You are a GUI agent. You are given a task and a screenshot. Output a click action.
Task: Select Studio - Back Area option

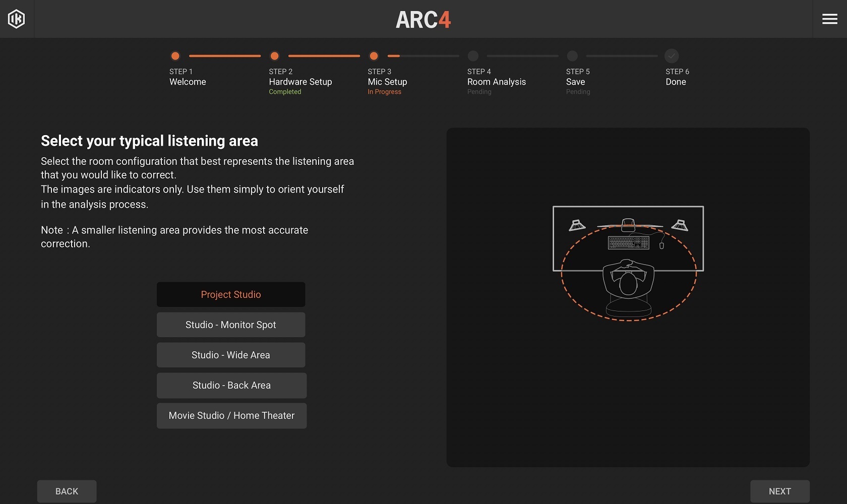[231, 385]
